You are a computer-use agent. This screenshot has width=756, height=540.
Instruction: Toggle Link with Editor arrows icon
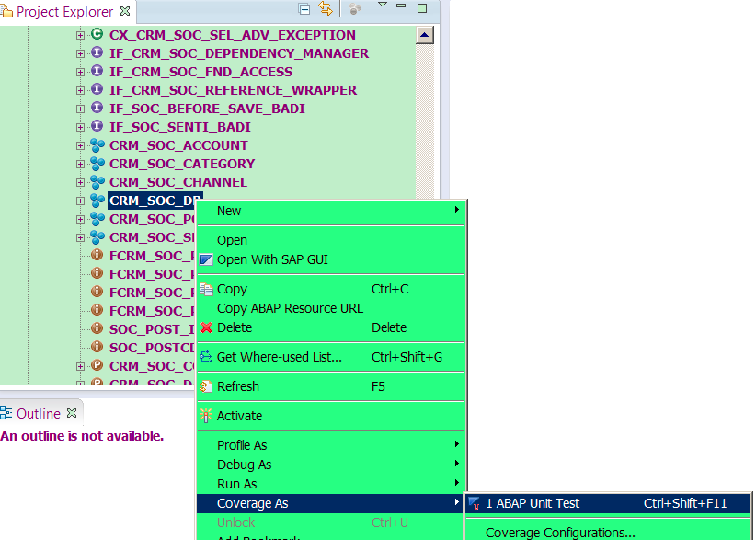pos(326,8)
